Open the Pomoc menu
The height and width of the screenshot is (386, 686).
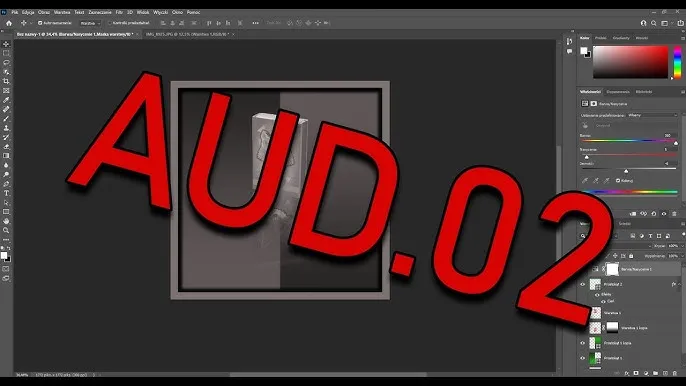[193, 12]
